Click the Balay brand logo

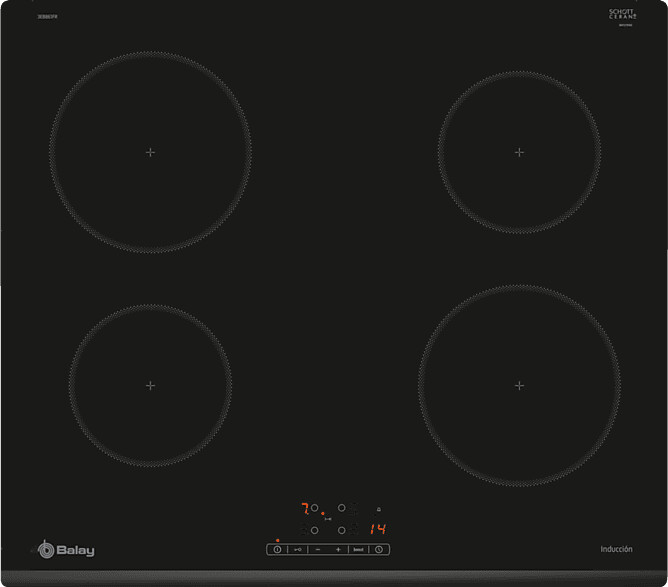66,550
